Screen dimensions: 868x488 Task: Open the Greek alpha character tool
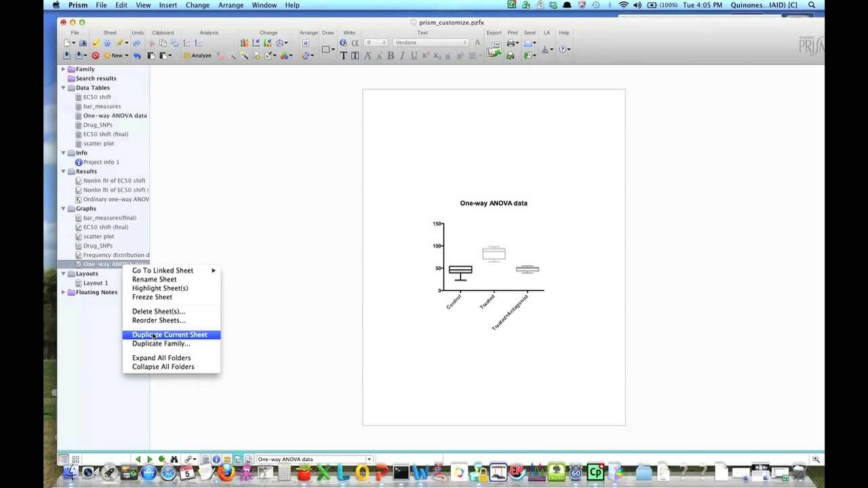coord(353,43)
